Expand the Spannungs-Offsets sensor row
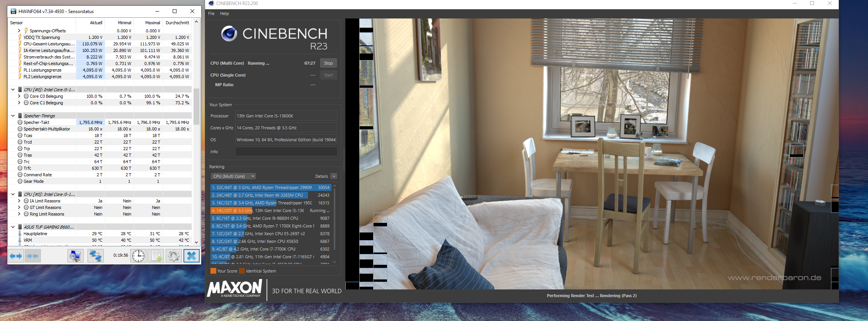This screenshot has height=321, width=868. pyautogui.click(x=19, y=31)
